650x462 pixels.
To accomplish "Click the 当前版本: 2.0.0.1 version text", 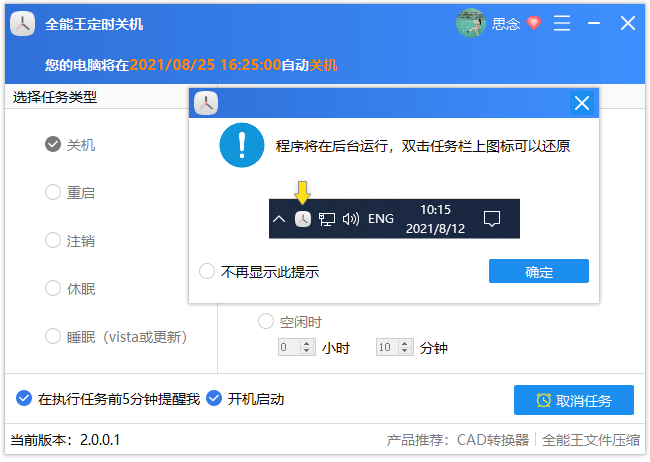I will (x=65, y=440).
